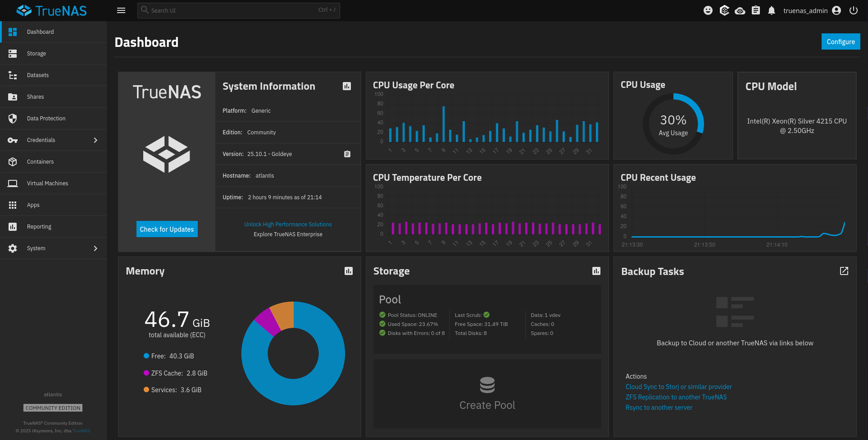Toggle the sidebar with the hamburger menu

(121, 10)
